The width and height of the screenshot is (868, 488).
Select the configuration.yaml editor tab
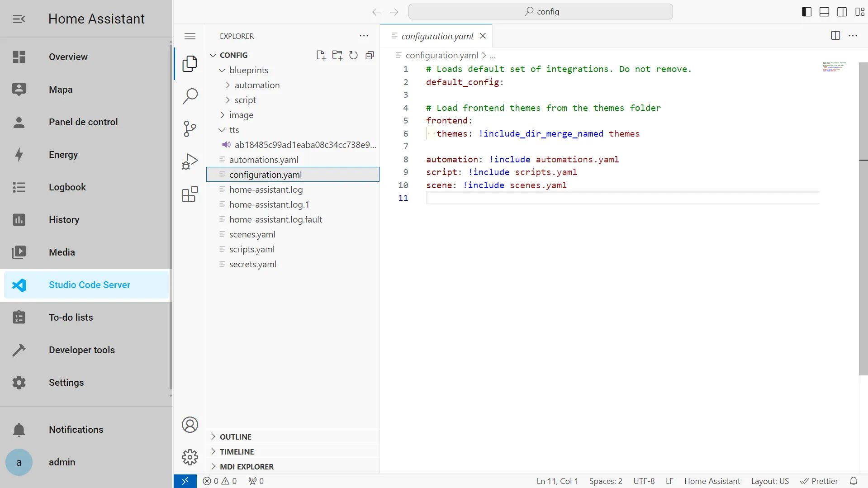coord(437,36)
